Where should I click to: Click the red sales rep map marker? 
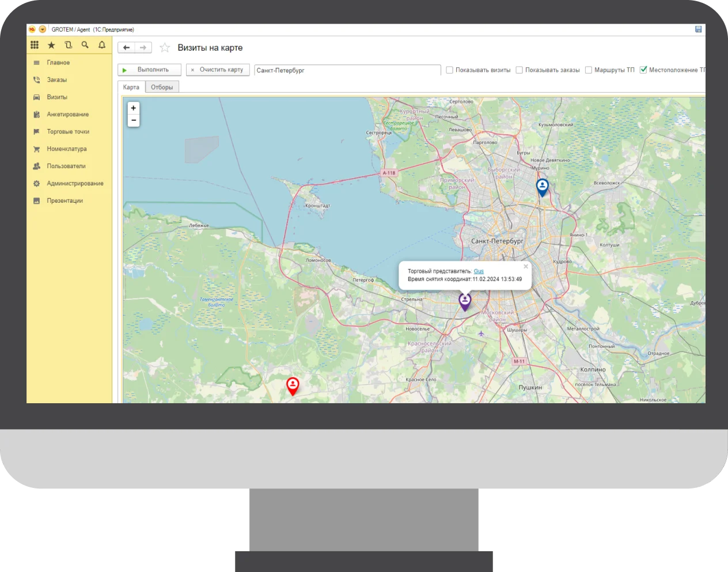pos(293,385)
